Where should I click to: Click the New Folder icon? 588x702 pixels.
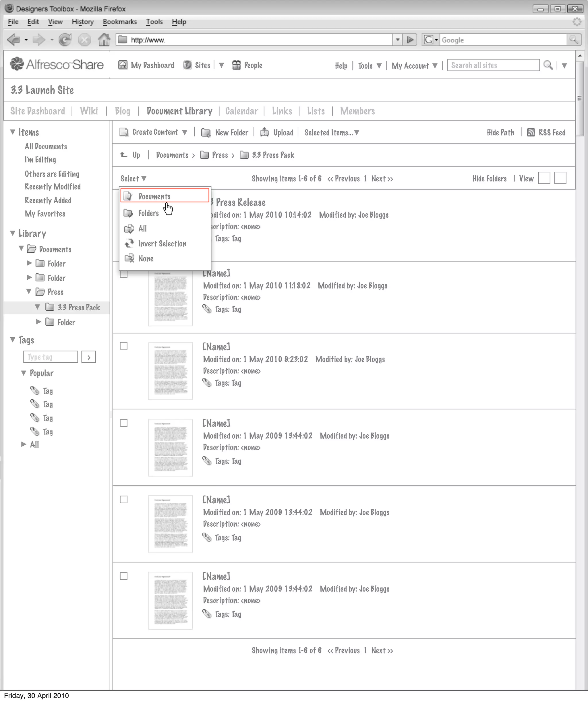[x=206, y=133]
